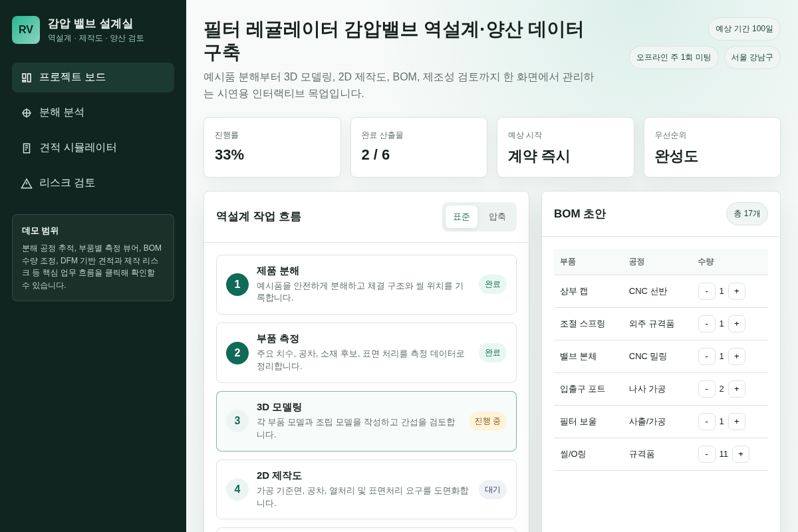Select step 1 제품 분해 card
The width and height of the screenshot is (798, 532).
(366, 285)
